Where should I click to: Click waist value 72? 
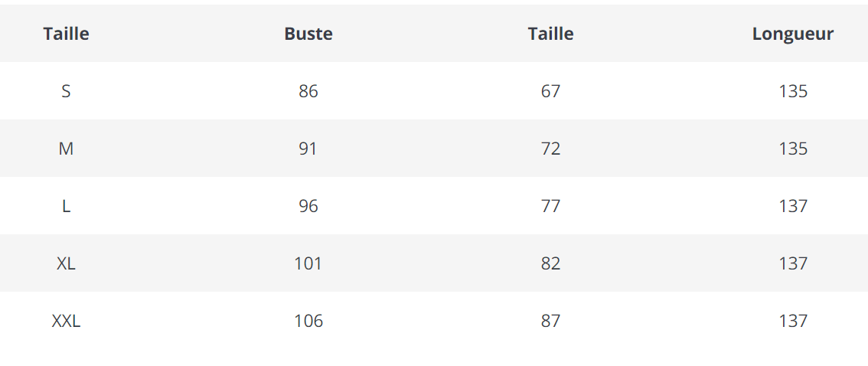pos(550,149)
